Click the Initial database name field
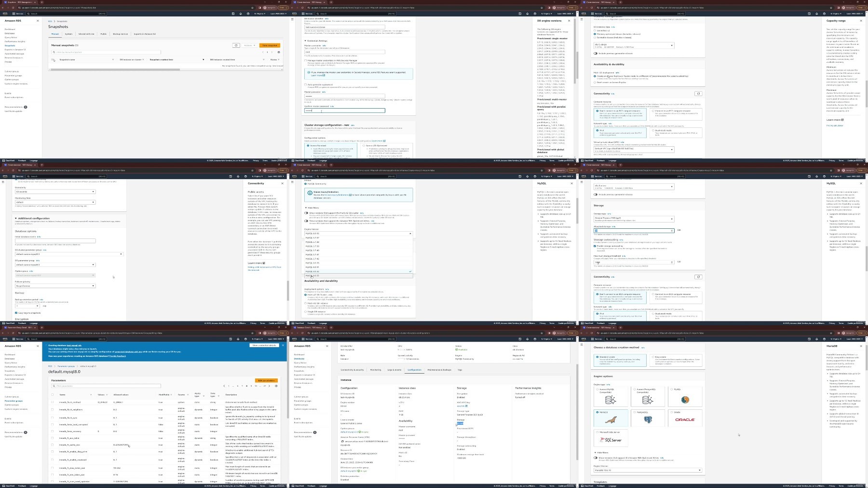868x488 pixels. click(55, 240)
